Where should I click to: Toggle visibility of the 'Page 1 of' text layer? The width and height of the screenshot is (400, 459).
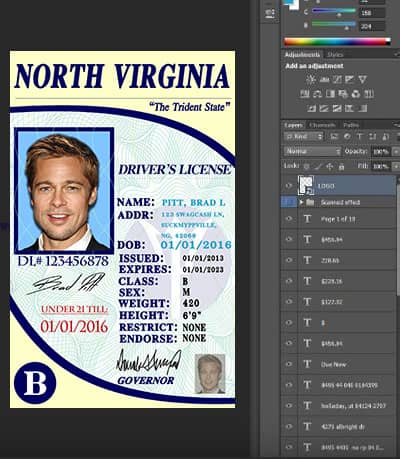[289, 219]
